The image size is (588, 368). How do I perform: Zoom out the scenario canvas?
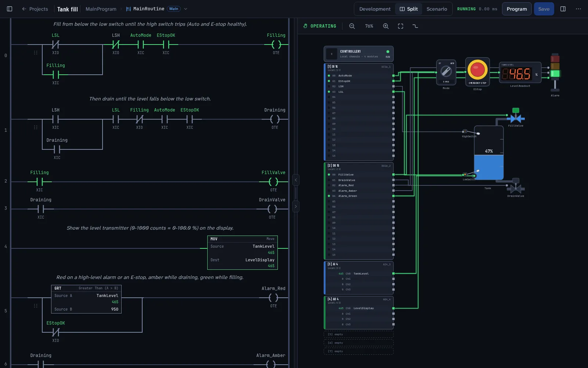coord(352,26)
